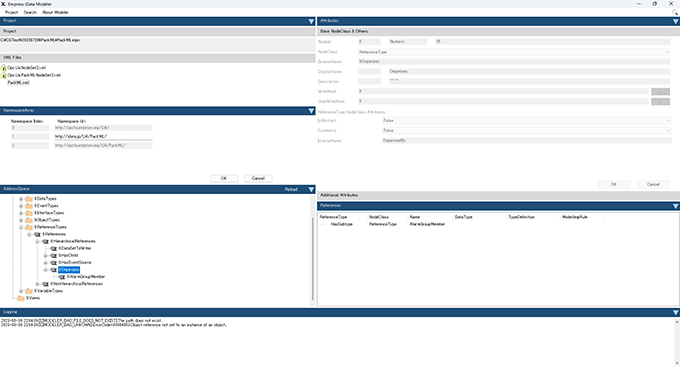
Task: Click the EventTypes folder icon
Action: click(29, 206)
